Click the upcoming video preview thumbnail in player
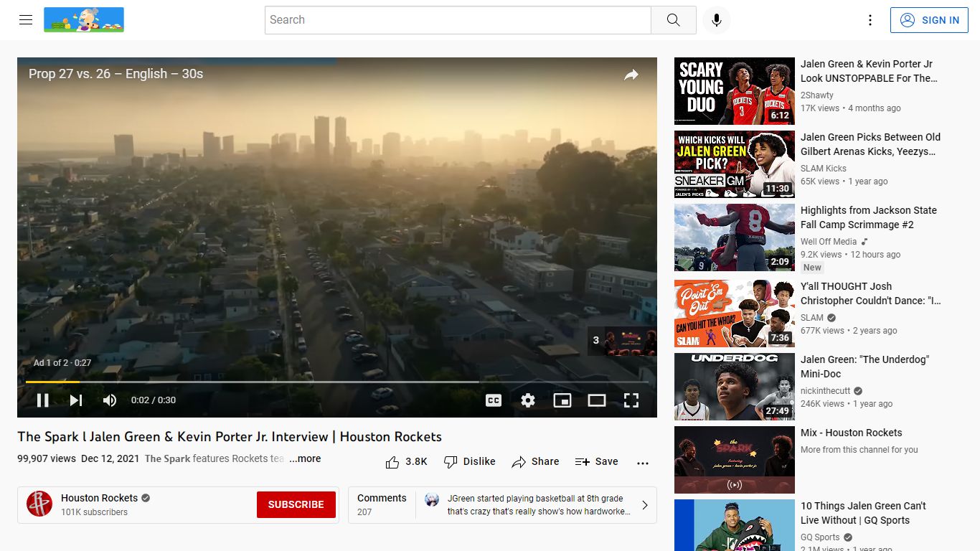The width and height of the screenshot is (980, 551). (x=622, y=341)
